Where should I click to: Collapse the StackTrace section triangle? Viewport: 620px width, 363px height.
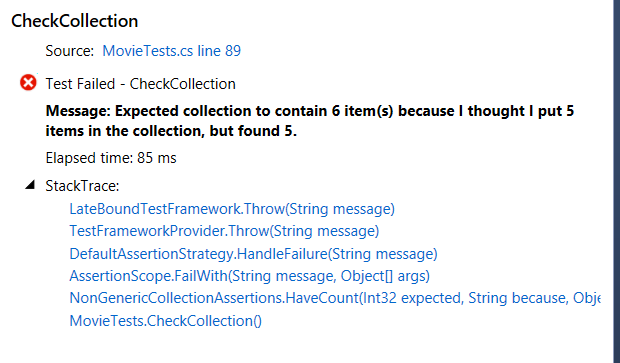[30, 185]
